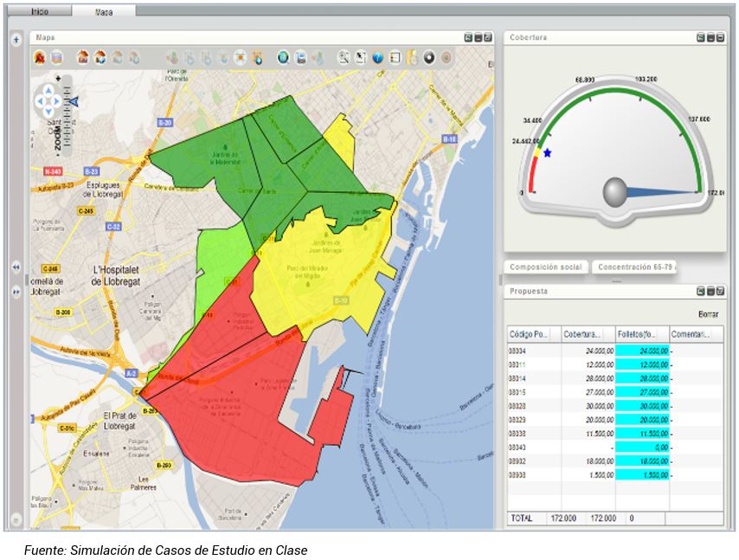Image resolution: width=739 pixels, height=560 pixels.
Task: Click the cyan cell showing 27.000,00
Action: click(642, 392)
